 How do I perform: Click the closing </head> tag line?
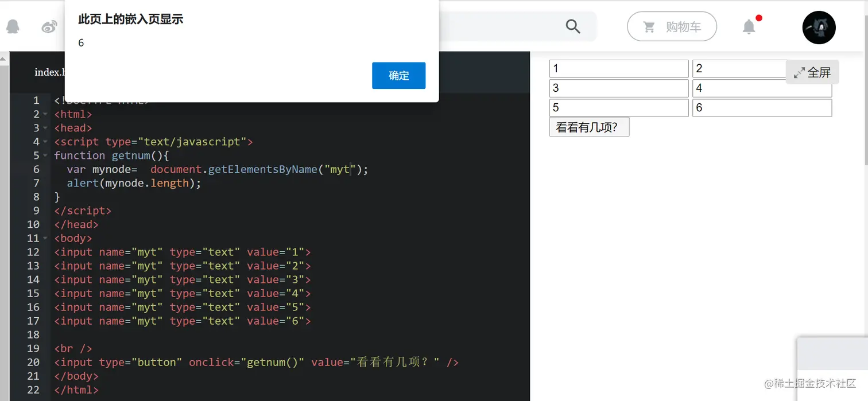(76, 224)
